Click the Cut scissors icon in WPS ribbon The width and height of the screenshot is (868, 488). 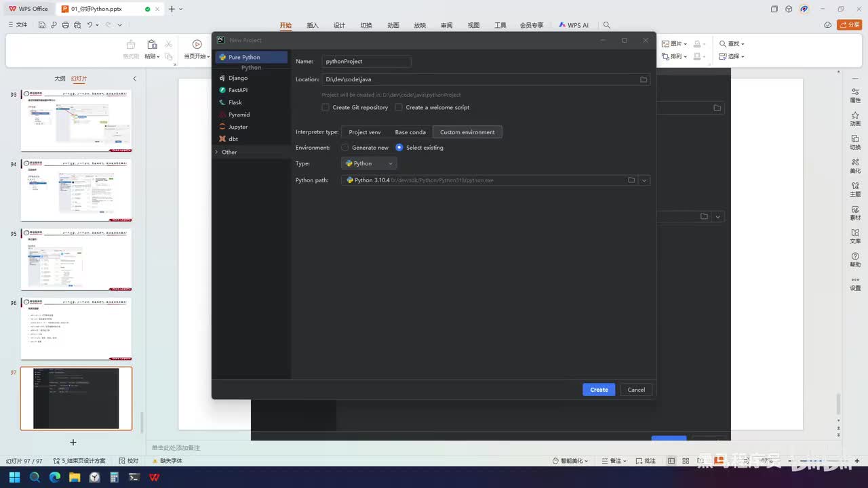(169, 44)
